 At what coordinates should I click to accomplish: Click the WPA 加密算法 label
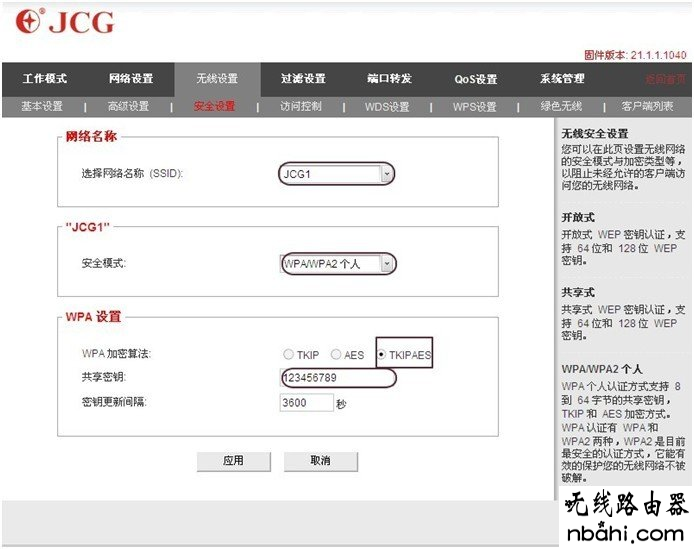click(116, 354)
